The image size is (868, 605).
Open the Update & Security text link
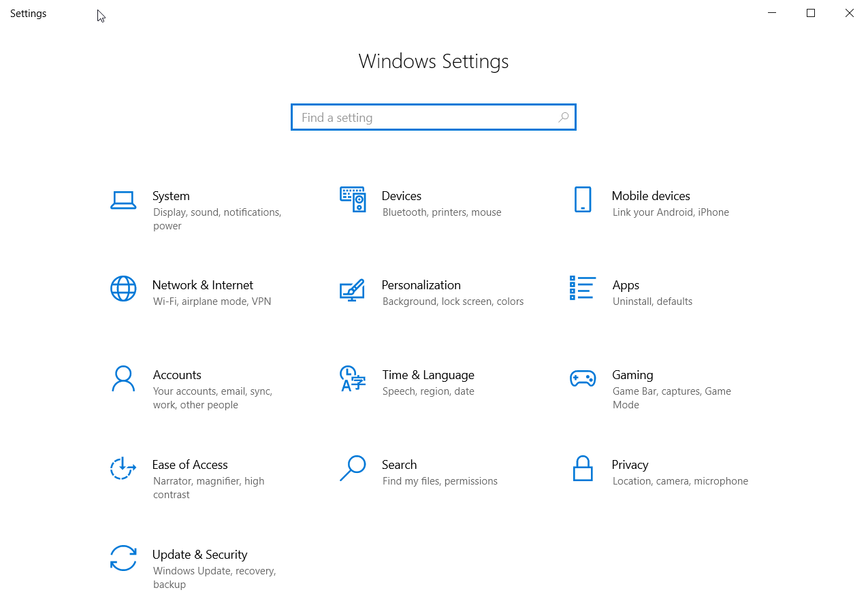coord(199,555)
